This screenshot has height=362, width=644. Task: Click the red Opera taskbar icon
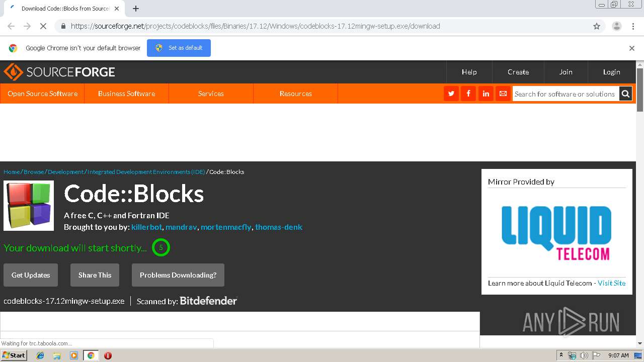pyautogui.click(x=108, y=355)
